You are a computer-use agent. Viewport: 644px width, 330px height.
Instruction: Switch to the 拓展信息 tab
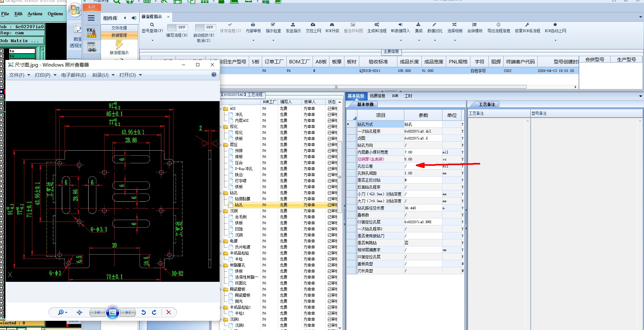point(377,96)
